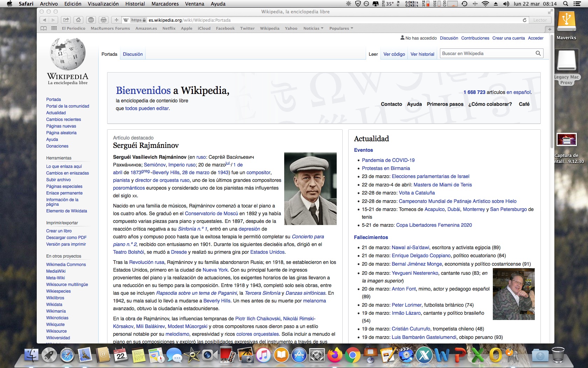The width and height of the screenshot is (588, 368).
Task: Open the Share icon in Safari's toolbar
Action: point(66,20)
